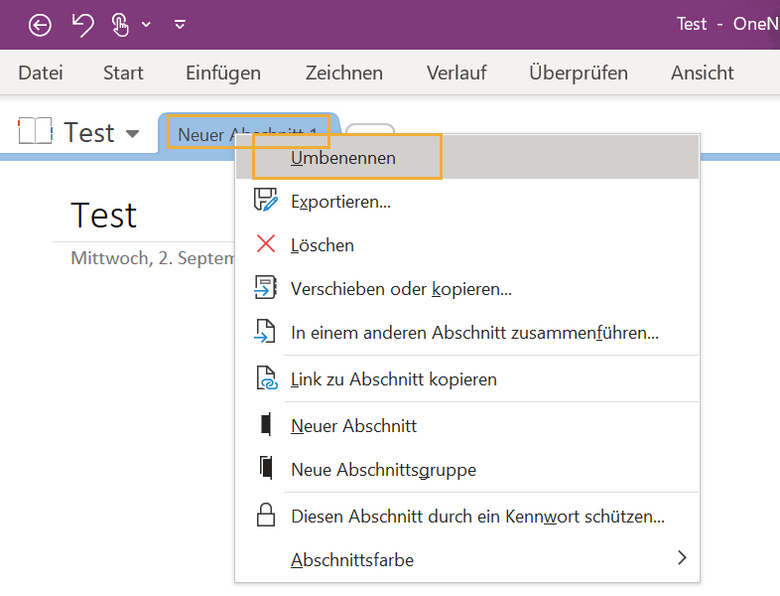The width and height of the screenshot is (780, 596).
Task: Open the Abschnittsfarbe menu entry
Action: (x=467, y=560)
